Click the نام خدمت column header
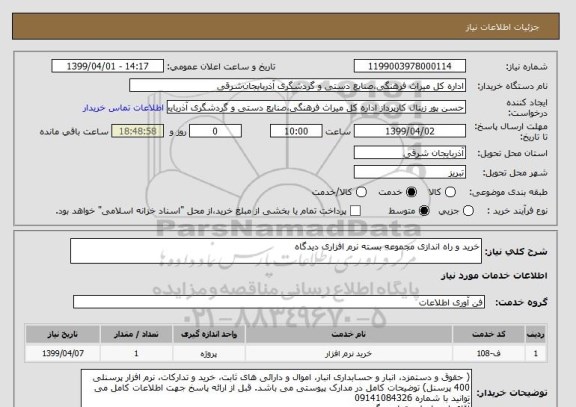This screenshot has height=407, width=576. [349, 334]
